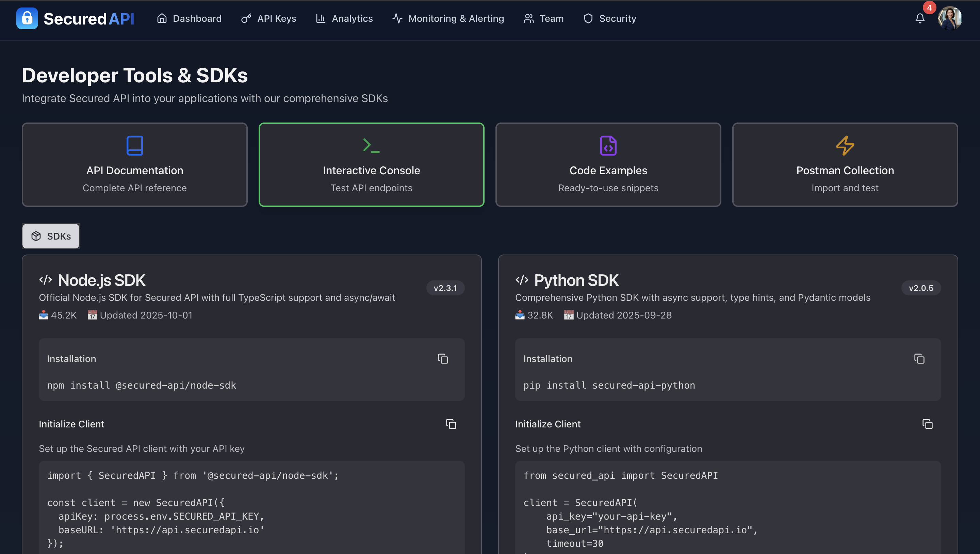Toggle the SDKs filter button
The width and height of the screenshot is (980, 554).
pos(51,236)
